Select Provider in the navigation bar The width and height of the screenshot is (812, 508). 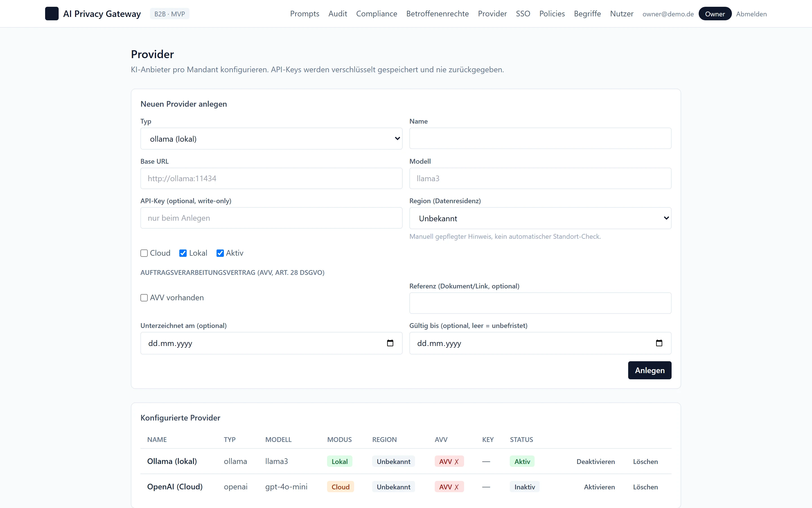coord(492,14)
